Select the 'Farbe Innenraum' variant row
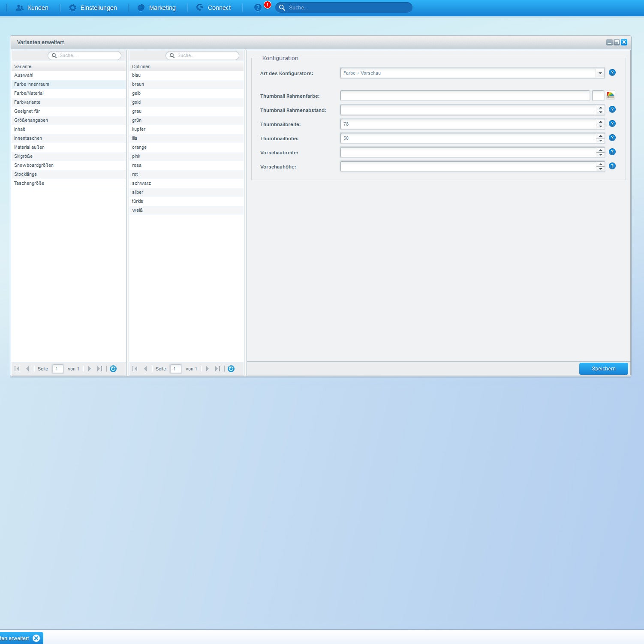The width and height of the screenshot is (644, 644). click(69, 84)
